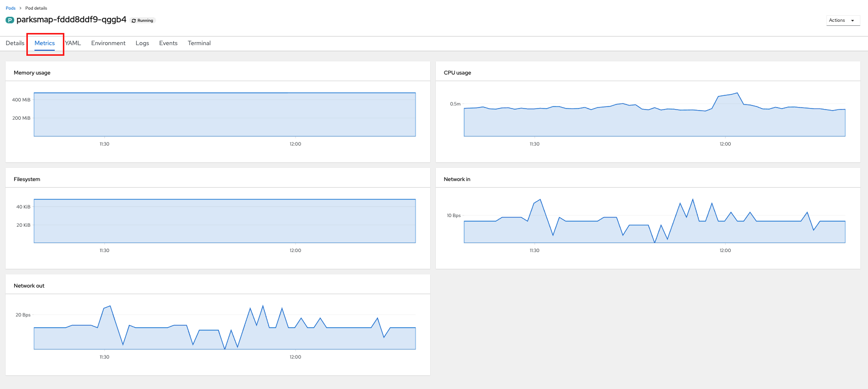This screenshot has width=868, height=389.
Task: Click the Network out chart title
Action: [x=29, y=286]
